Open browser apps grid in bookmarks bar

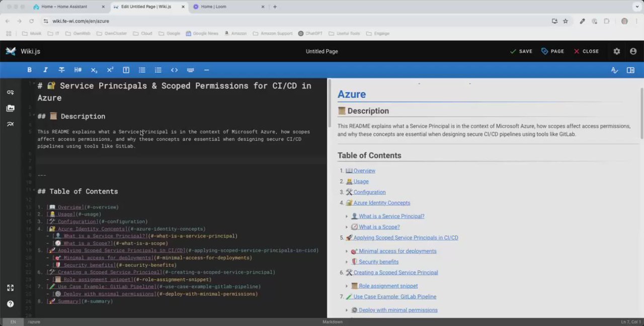9,34
